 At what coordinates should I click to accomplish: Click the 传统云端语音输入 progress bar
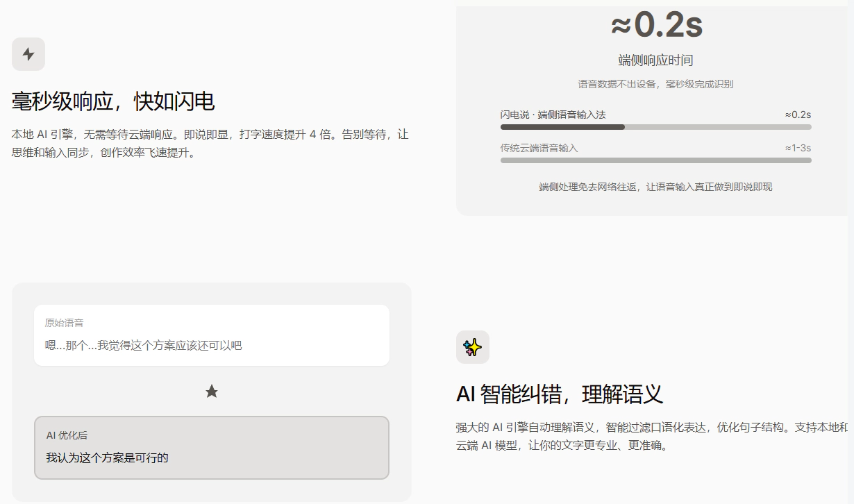coord(655,160)
